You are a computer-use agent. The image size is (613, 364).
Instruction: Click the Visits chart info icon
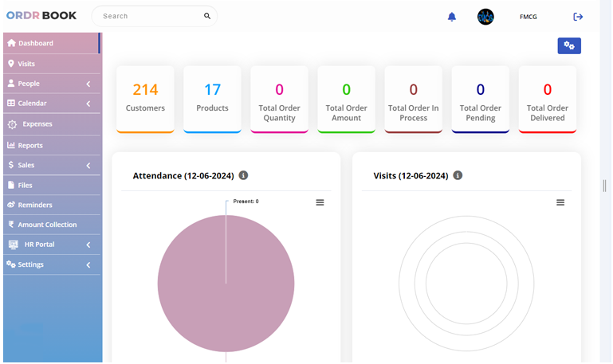(458, 175)
